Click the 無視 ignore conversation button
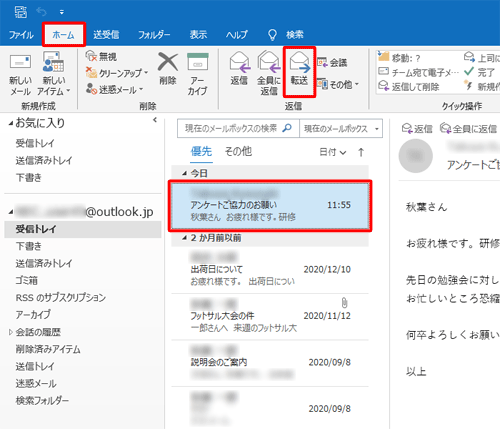Image resolution: width=500 pixels, height=429 pixels. click(x=101, y=56)
